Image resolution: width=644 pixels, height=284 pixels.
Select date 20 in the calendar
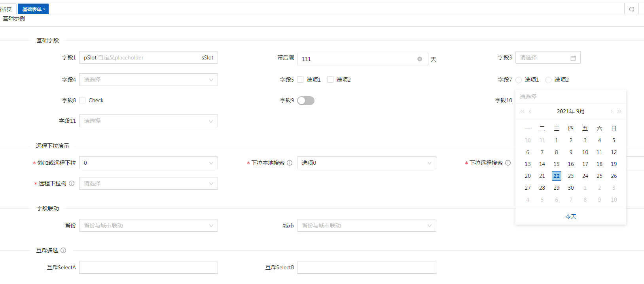pyautogui.click(x=528, y=176)
